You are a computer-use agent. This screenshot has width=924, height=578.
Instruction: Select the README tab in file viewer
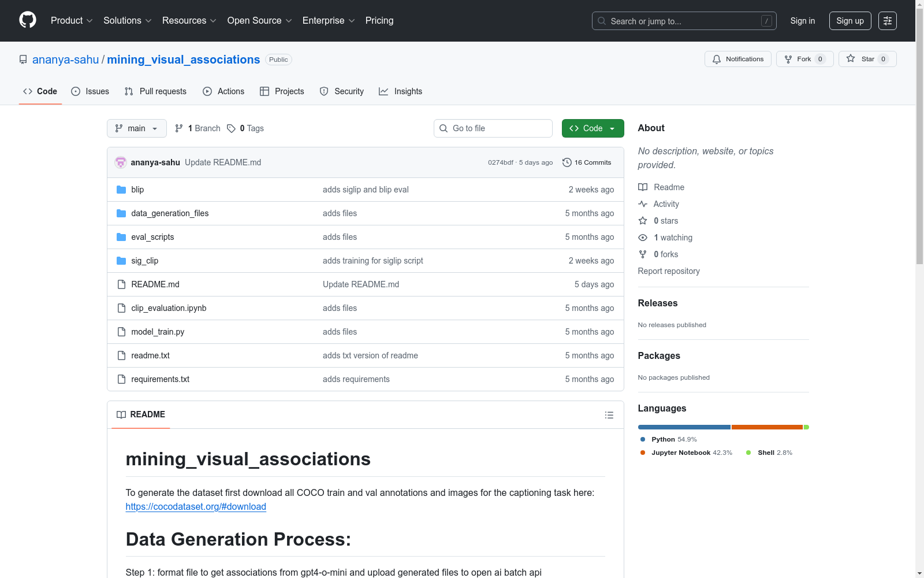[141, 414]
